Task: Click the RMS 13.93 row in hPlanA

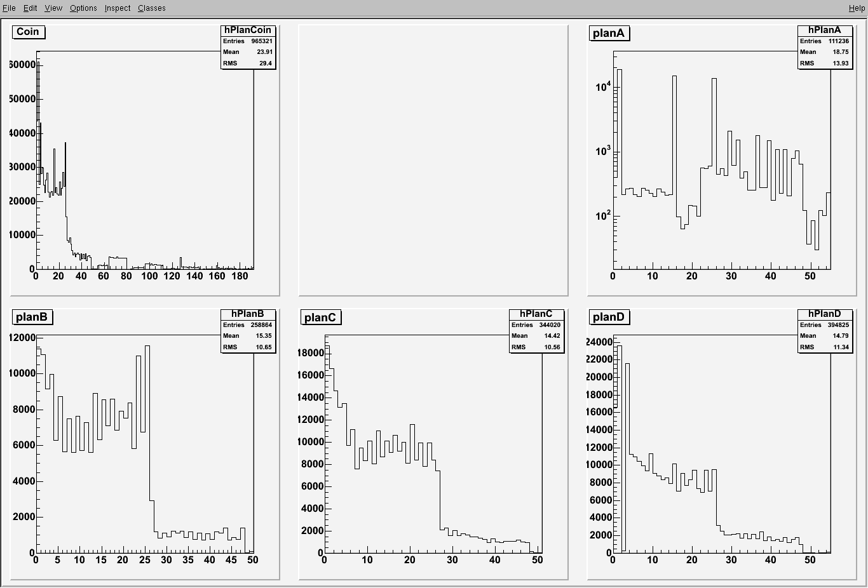Action: [825, 63]
